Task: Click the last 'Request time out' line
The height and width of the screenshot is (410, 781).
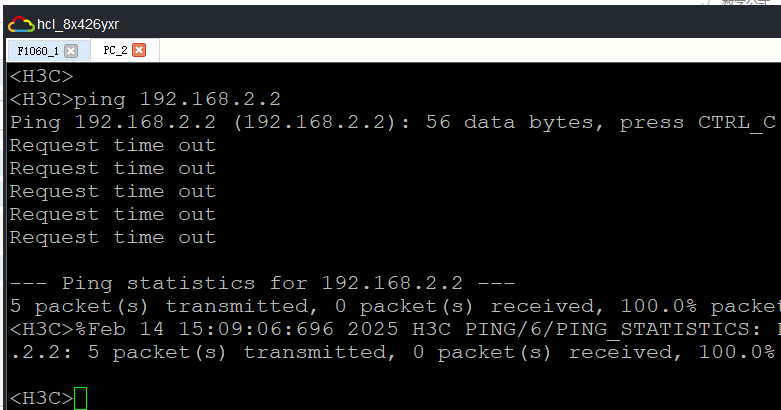Action: click(x=113, y=237)
